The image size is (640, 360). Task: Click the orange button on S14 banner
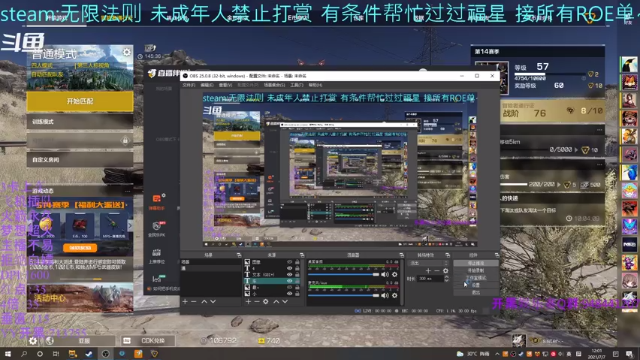80,248
